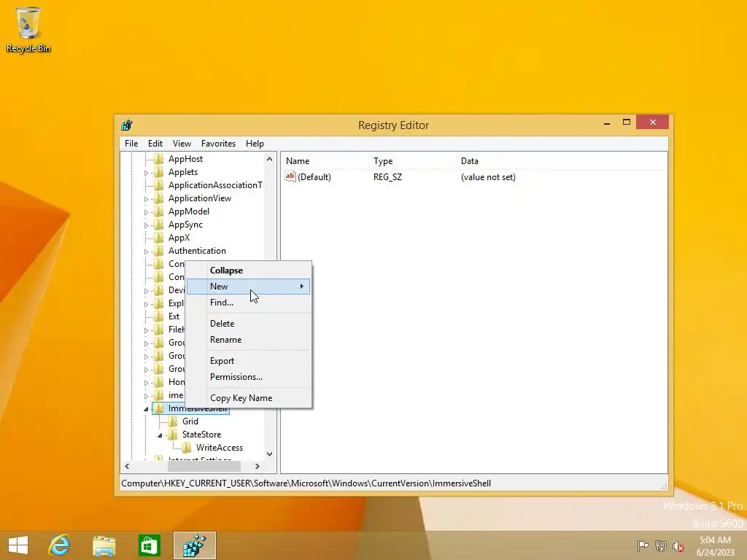Click the AppX folder icon
The width and height of the screenshot is (747, 560).
[159, 238]
